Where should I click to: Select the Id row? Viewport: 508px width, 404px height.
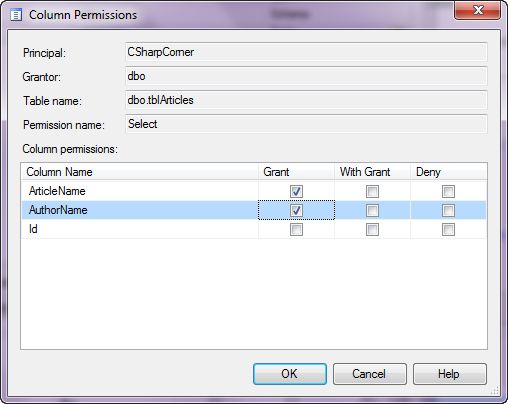(254, 229)
